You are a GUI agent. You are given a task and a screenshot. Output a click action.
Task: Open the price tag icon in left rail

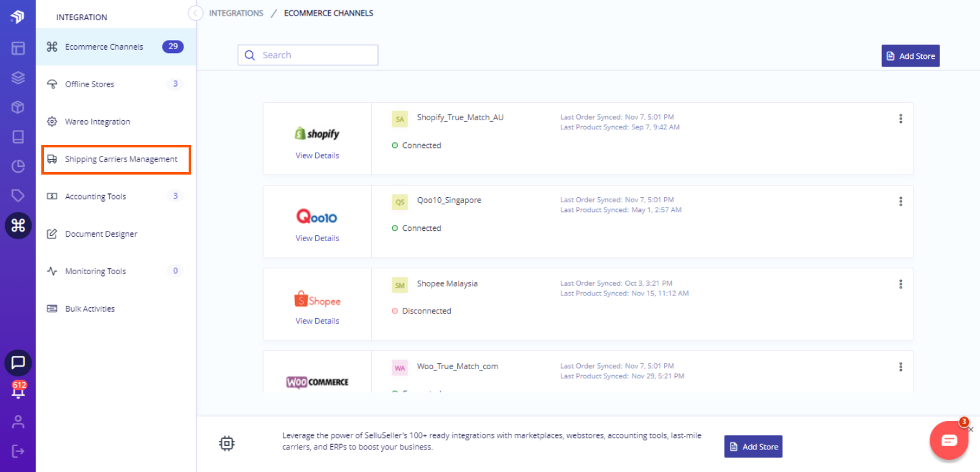(18, 195)
